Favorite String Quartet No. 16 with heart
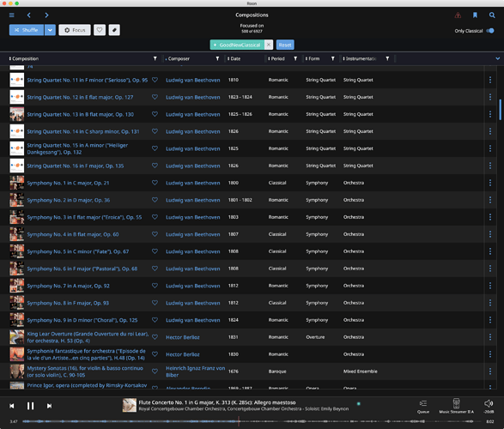504x429 pixels. pyautogui.click(x=155, y=166)
